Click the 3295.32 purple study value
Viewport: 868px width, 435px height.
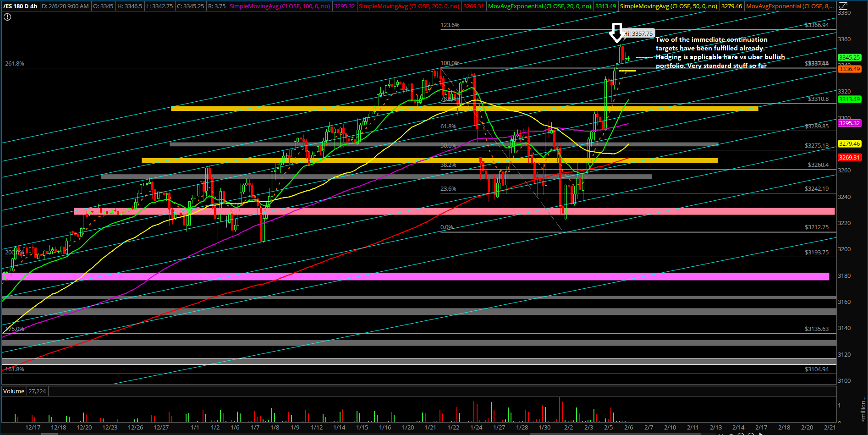[345, 6]
